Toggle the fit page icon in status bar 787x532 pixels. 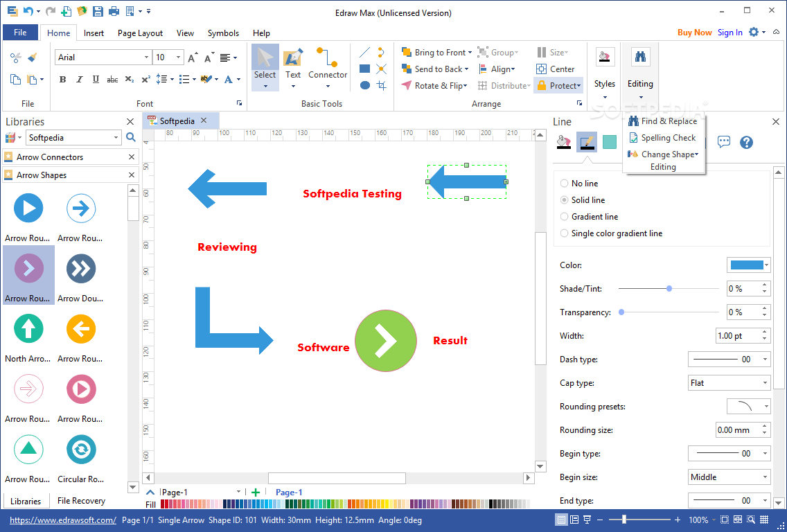[724, 520]
